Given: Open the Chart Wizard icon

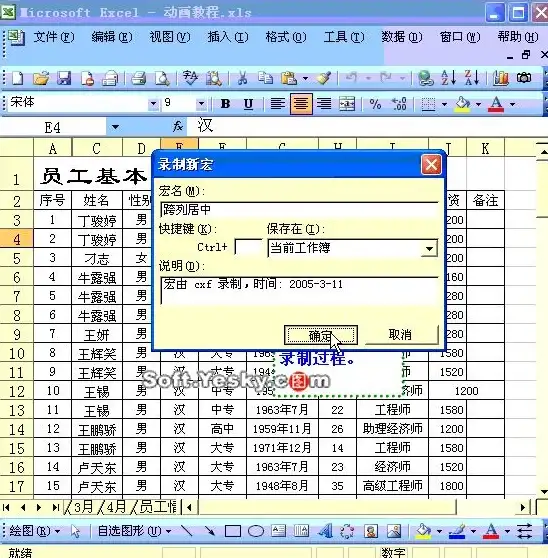Looking at the screenshot, I should point(501,78).
